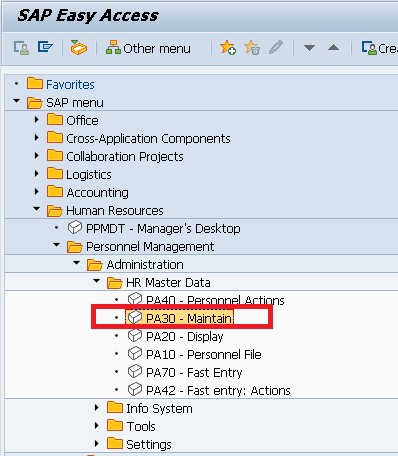The height and width of the screenshot is (456, 398).
Task: Open the SAP Business Workplace icon
Action: [x=79, y=48]
